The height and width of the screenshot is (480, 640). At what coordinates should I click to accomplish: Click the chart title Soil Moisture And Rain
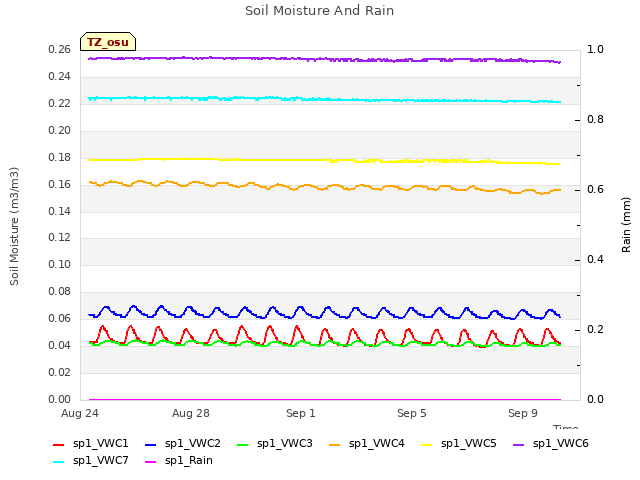(320, 11)
